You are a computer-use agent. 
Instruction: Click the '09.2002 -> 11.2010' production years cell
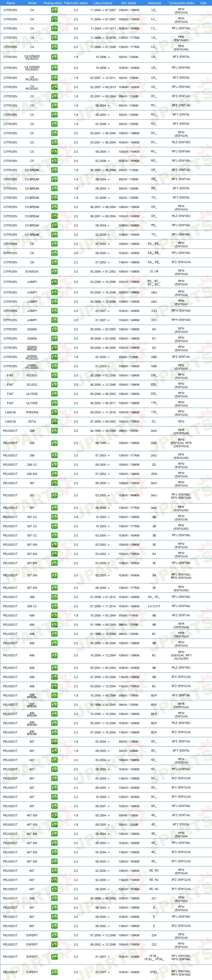pos(103,412)
